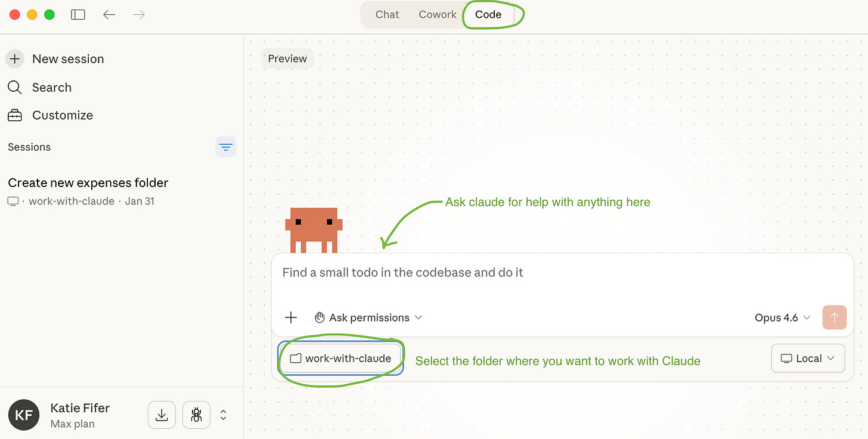Go forward with the right arrow
Viewport: 868px width, 439px height.
139,15
